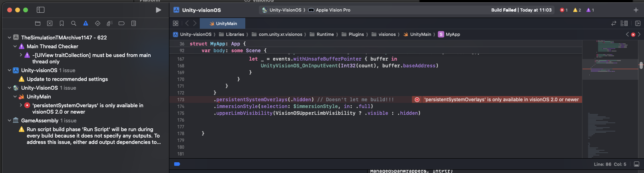Open the Report navigator
Screen dimensions: 644x173
pyautogui.click(x=133, y=24)
